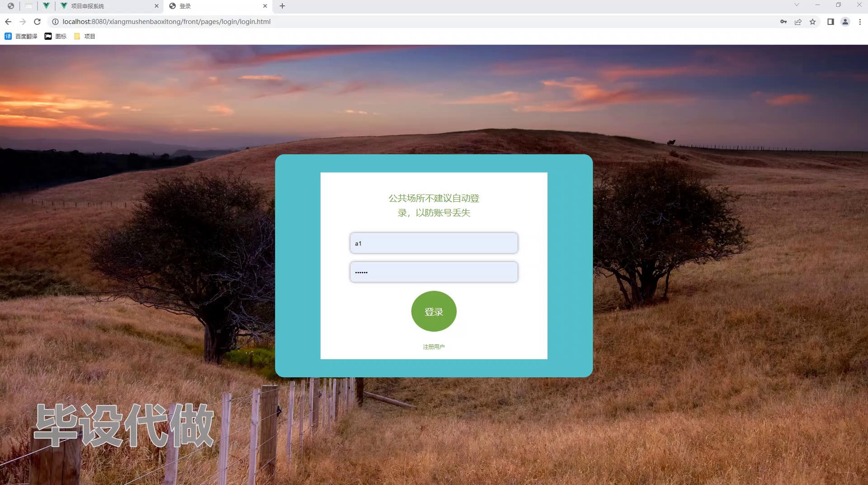Viewport: 868px width, 485px height.
Task: Open a new browser tab
Action: 282,6
